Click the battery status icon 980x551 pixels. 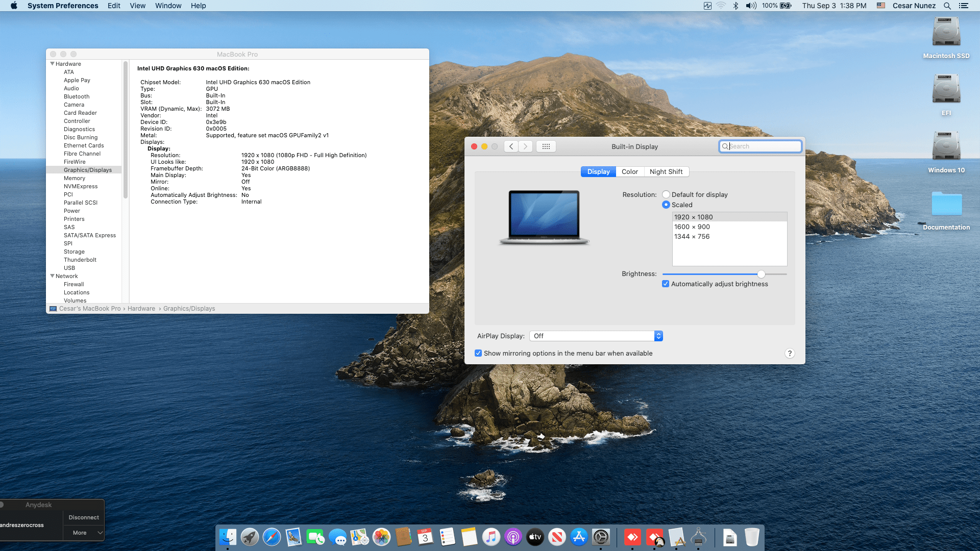(x=786, y=6)
